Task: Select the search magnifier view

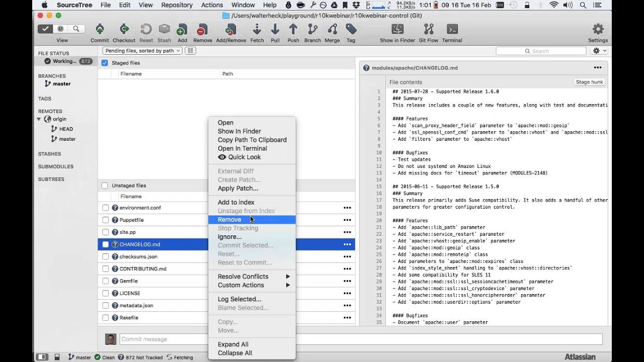Action: tap(76, 29)
